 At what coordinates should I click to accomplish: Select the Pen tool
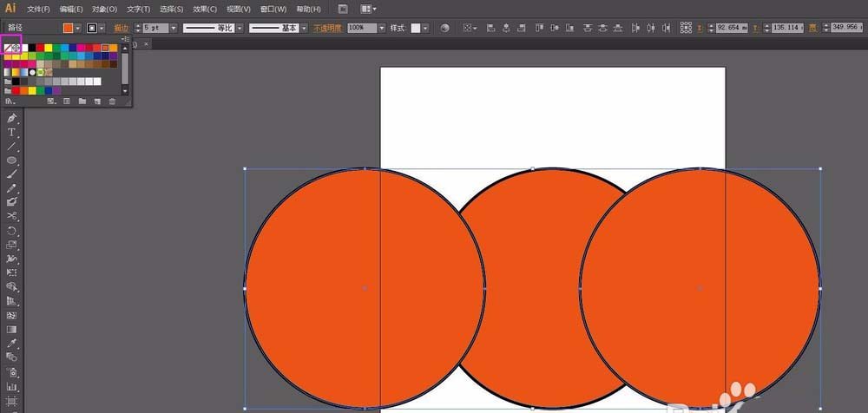click(x=11, y=118)
